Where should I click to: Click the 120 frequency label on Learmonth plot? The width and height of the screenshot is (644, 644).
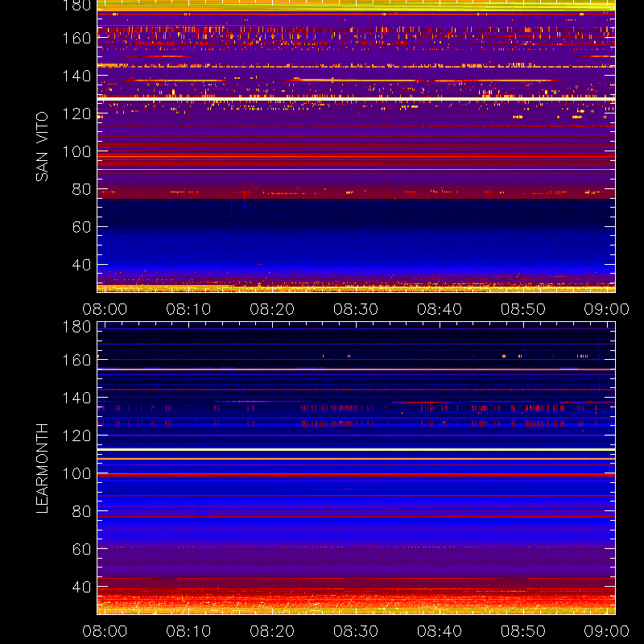pos(76,436)
